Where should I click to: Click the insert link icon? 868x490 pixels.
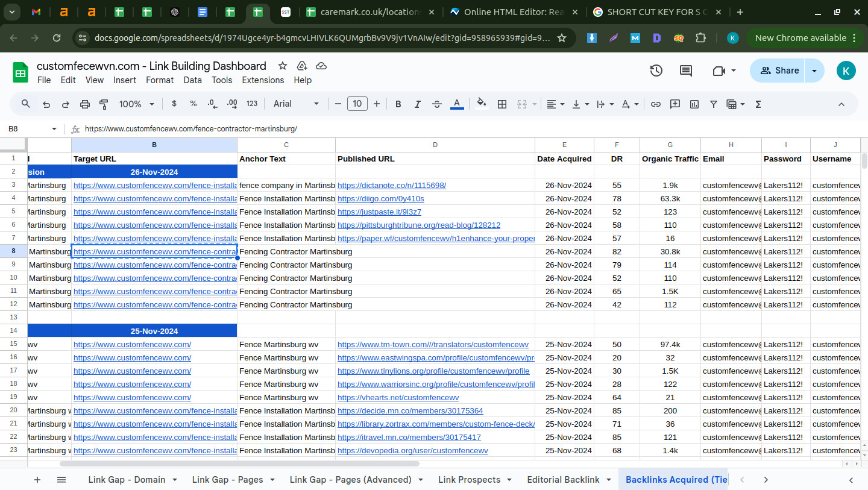(656, 104)
